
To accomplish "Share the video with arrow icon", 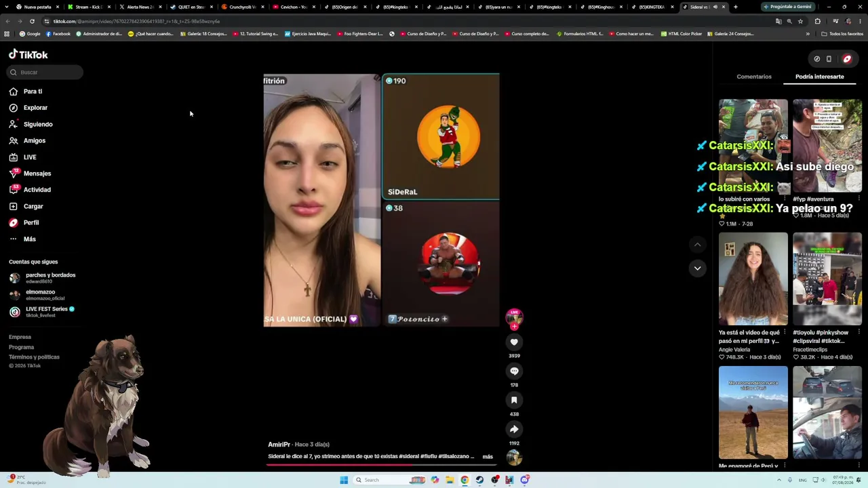I will coord(514,429).
